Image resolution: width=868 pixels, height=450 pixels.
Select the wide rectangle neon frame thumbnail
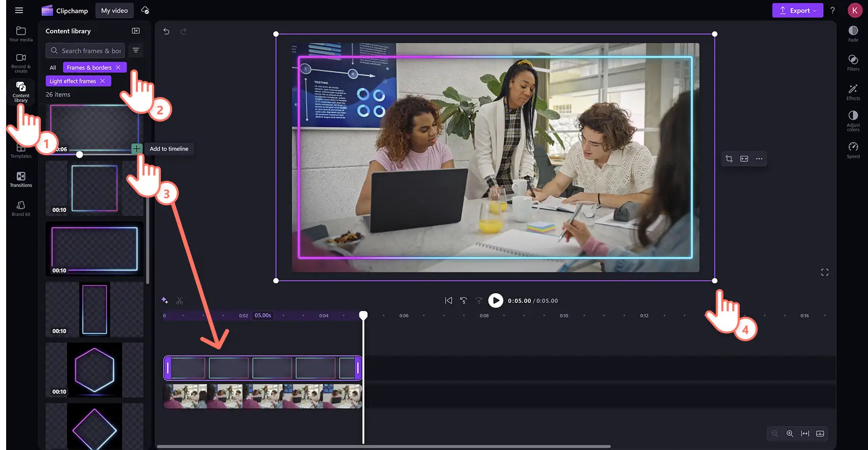[95, 249]
